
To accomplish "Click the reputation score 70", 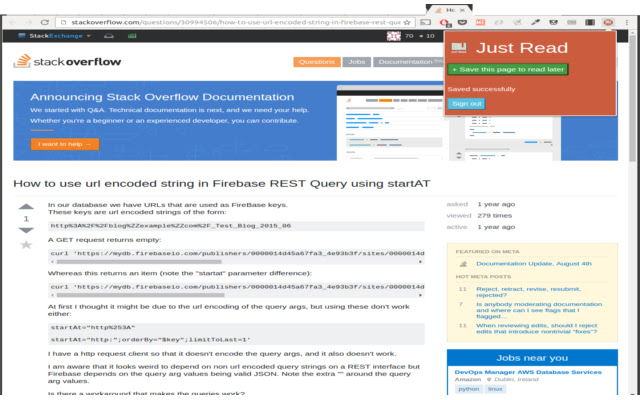I will 409,36.
